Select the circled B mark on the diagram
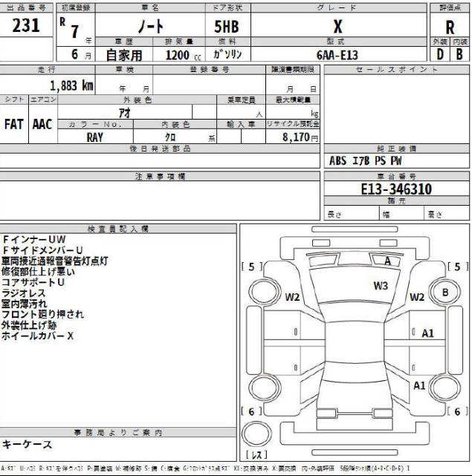Viewport: 472px width, 476px height. [446, 293]
